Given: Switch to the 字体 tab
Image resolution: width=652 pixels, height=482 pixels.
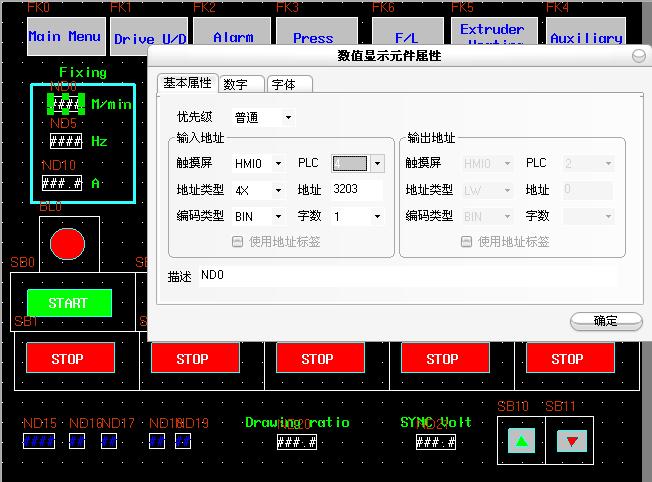Looking at the screenshot, I should pyautogui.click(x=286, y=84).
